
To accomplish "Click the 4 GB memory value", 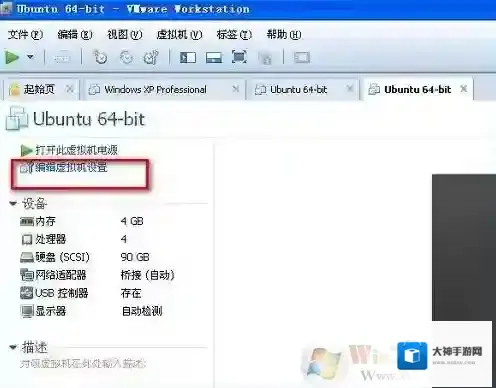I will [x=132, y=221].
